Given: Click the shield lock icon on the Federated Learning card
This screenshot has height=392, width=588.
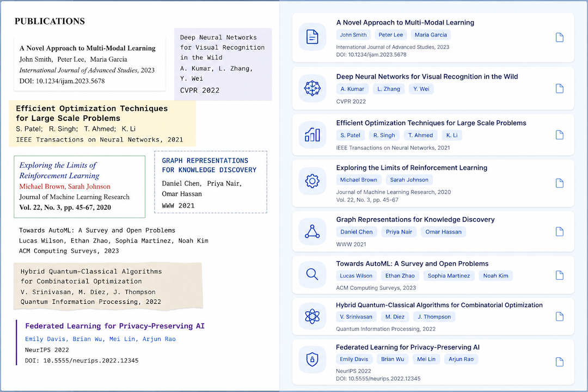Looking at the screenshot, I should click(312, 359).
